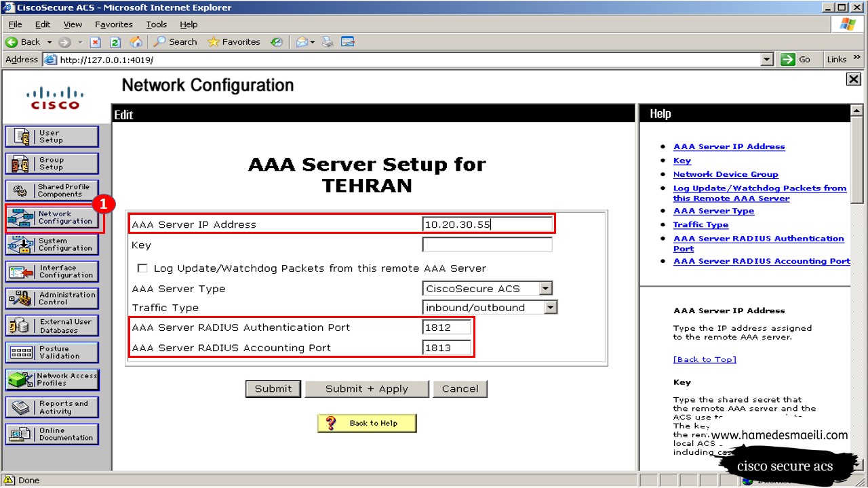This screenshot has width=868, height=488.
Task: Open the Back button history dropdown arrow
Action: pos(50,42)
